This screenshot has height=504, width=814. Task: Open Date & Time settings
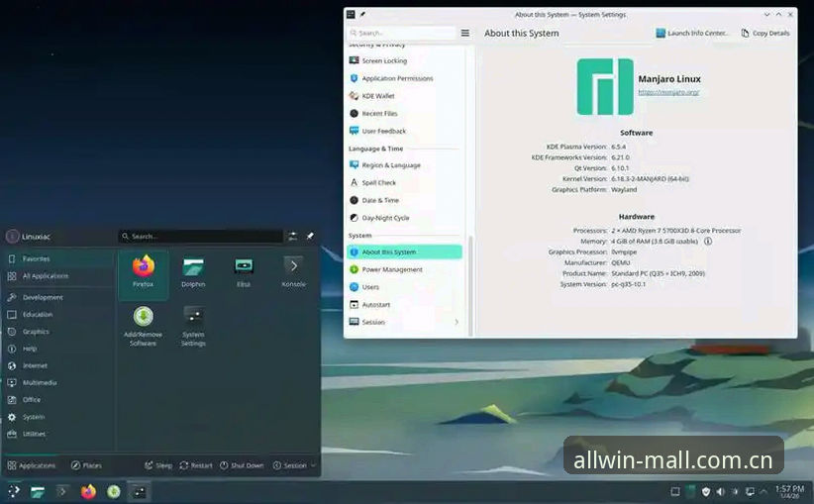click(404, 200)
